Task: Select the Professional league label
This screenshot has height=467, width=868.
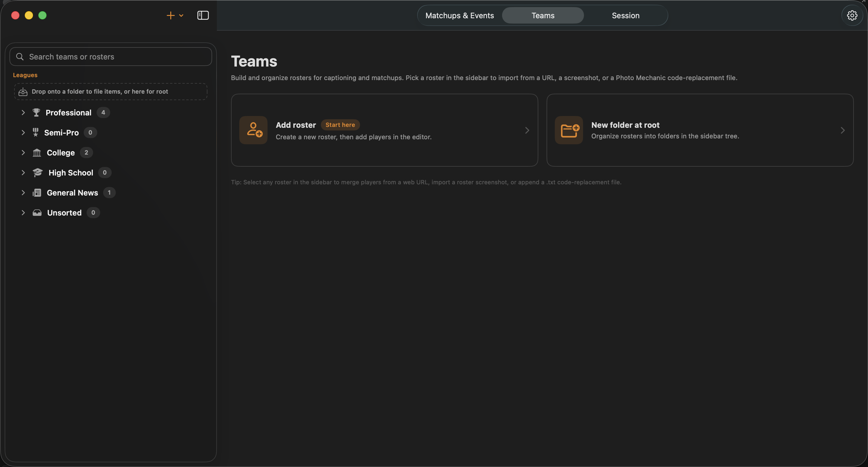Action: (68, 112)
